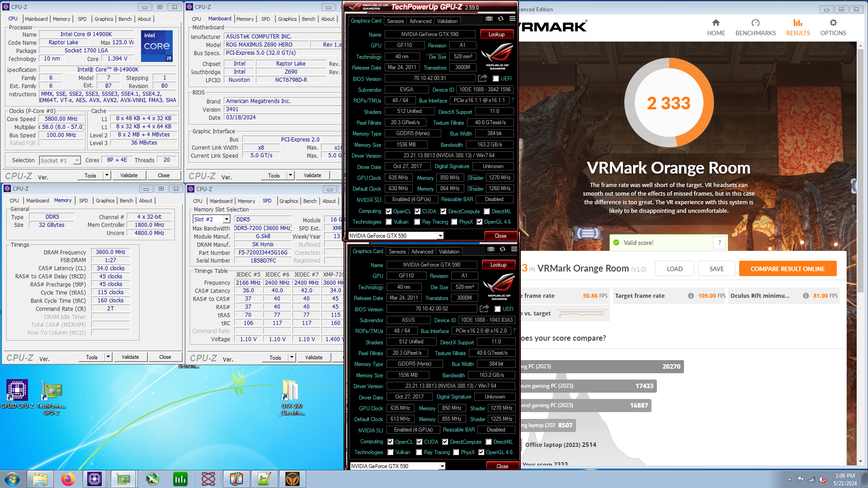Open Windows Explorer from the taskbar
This screenshot has height=488, width=868.
[x=40, y=479]
